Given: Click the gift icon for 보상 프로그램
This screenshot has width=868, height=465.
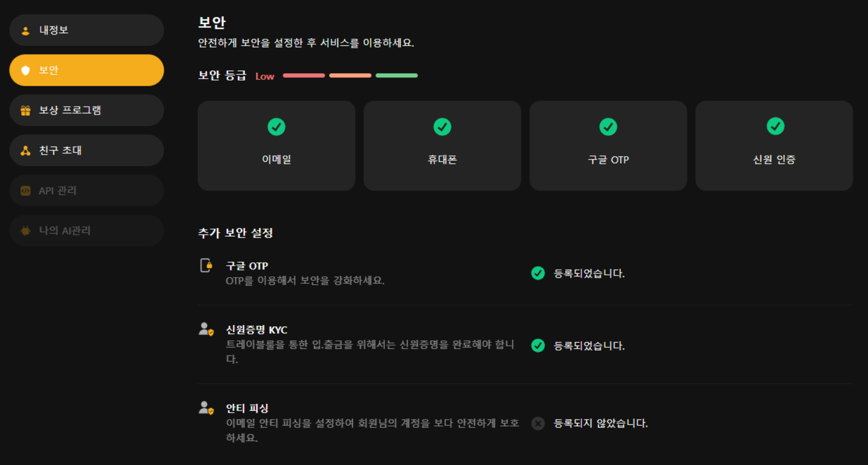Looking at the screenshot, I should (26, 111).
